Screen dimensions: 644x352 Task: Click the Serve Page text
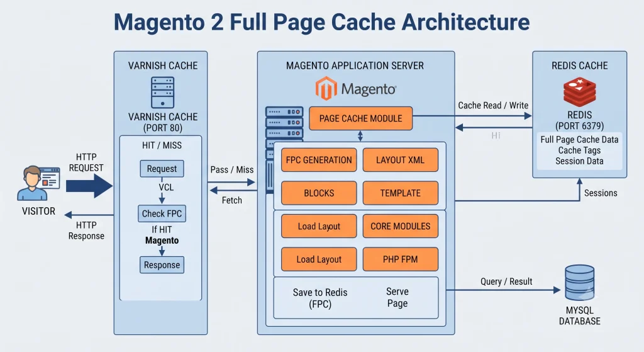point(397,297)
